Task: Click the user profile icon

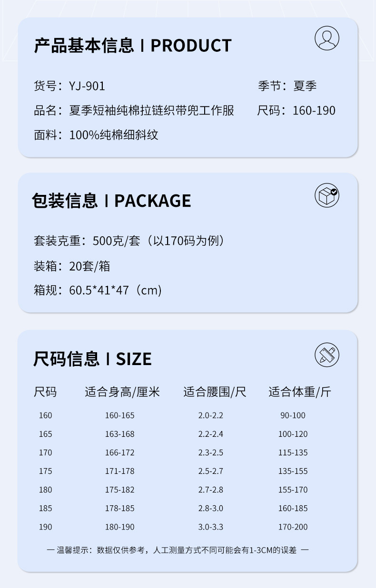Action: 327,39
